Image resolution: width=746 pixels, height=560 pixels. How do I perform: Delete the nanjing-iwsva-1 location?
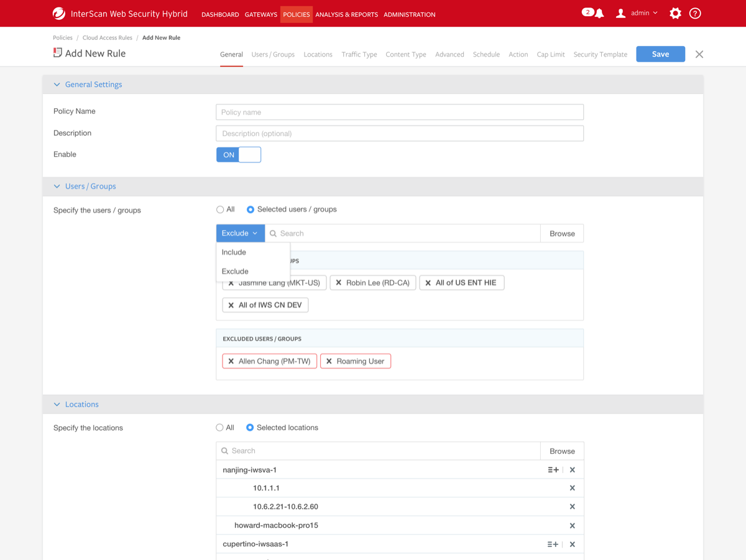tap(573, 470)
